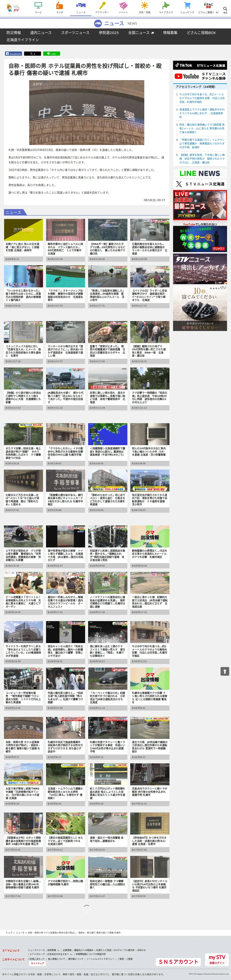Open the テレビ icon in top navigation

38,8
